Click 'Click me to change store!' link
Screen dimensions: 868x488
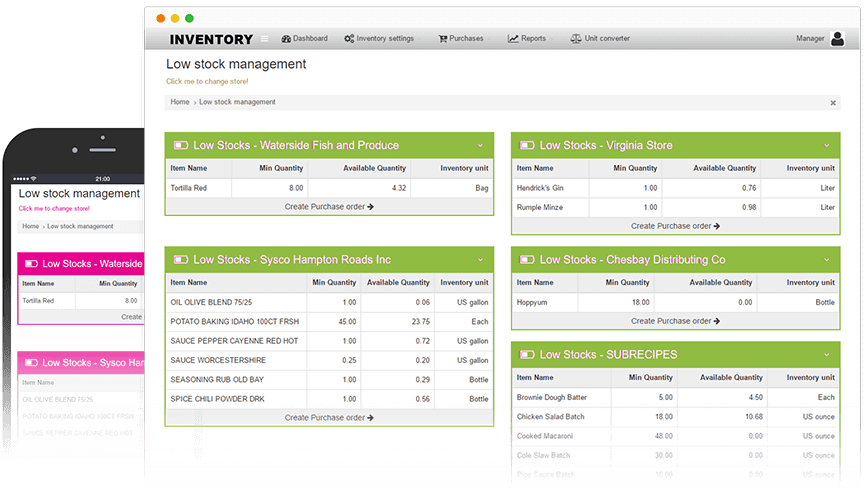click(207, 81)
